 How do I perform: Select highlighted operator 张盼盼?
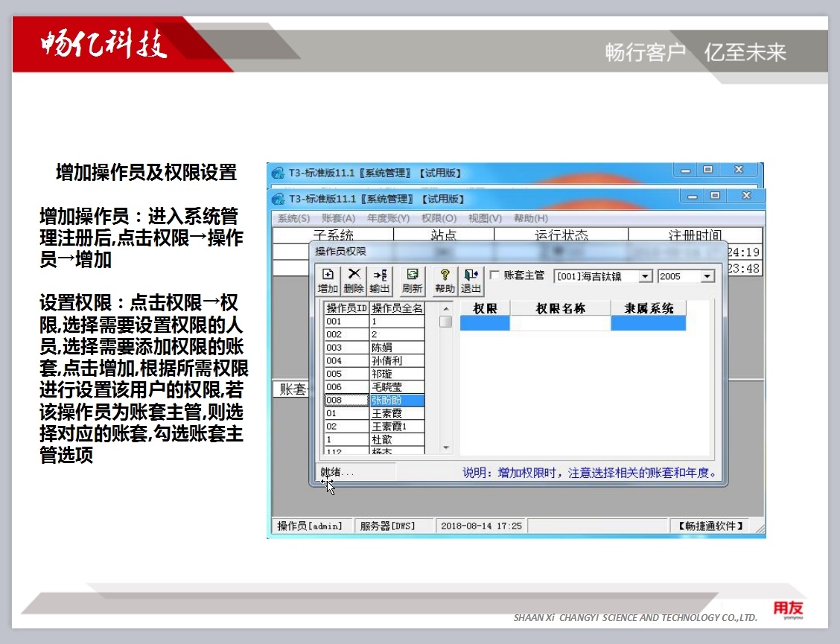click(x=397, y=401)
